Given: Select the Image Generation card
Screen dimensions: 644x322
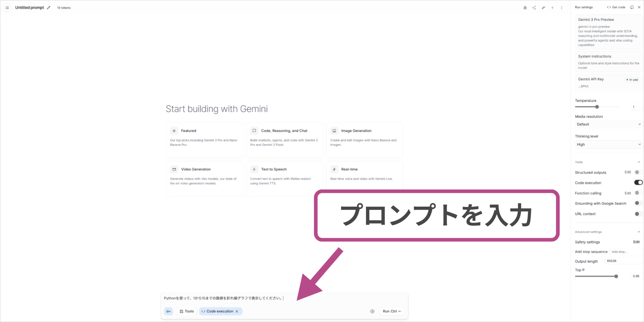Looking at the screenshot, I should [x=364, y=140].
